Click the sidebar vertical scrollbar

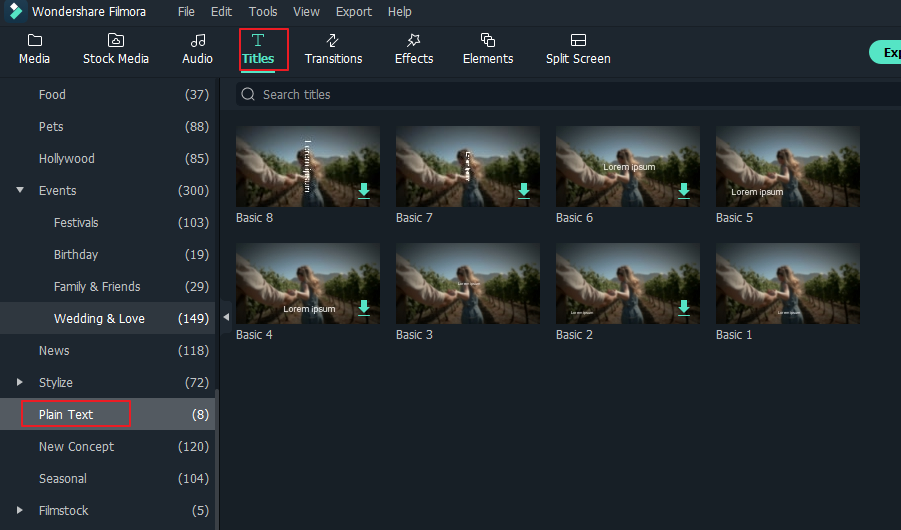(x=216, y=450)
